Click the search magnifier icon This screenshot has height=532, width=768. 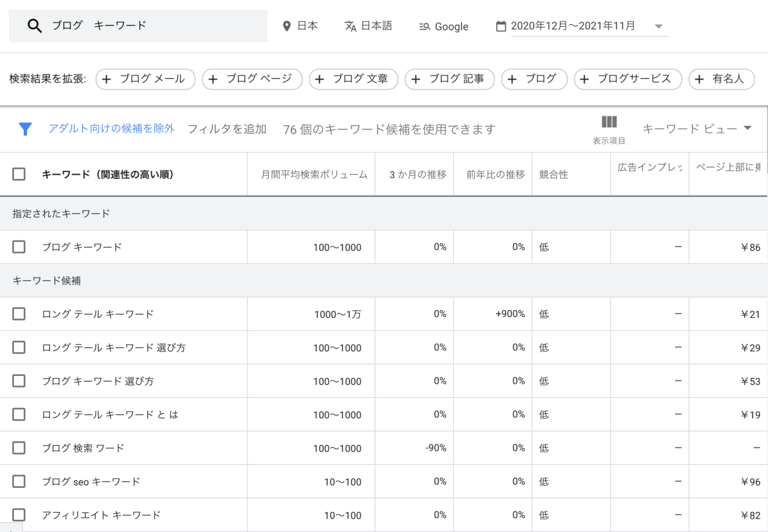tap(35, 26)
